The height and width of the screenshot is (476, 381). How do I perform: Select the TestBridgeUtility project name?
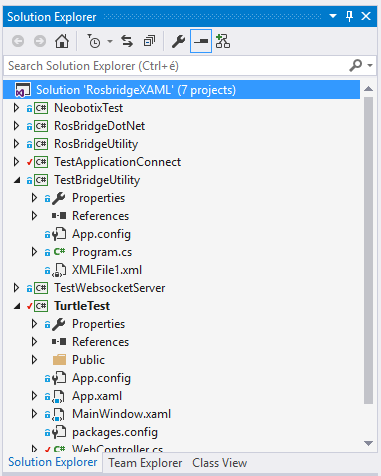click(97, 180)
